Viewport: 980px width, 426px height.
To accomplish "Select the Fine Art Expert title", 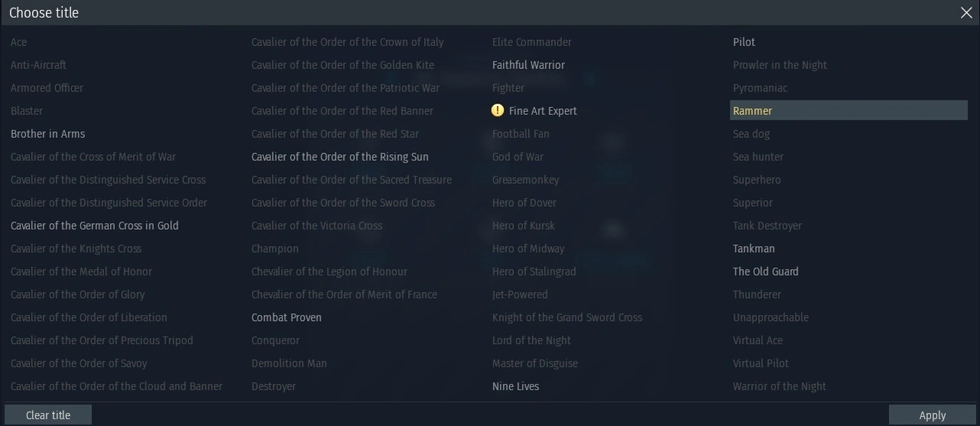I will 543,111.
